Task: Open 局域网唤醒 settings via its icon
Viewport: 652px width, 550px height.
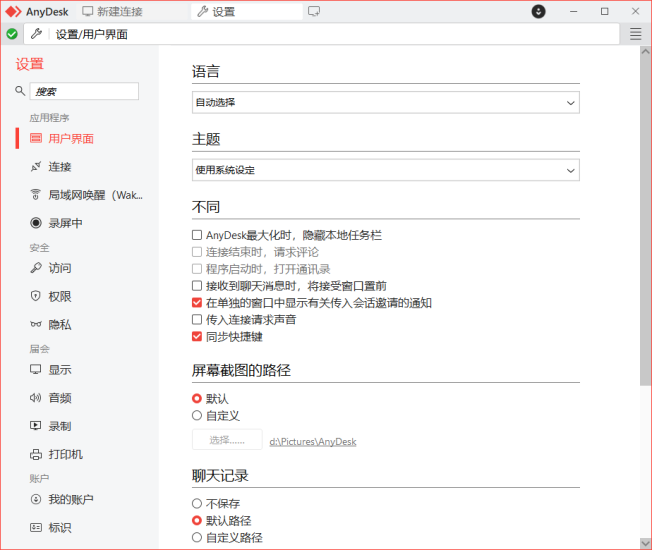Action: [36, 195]
